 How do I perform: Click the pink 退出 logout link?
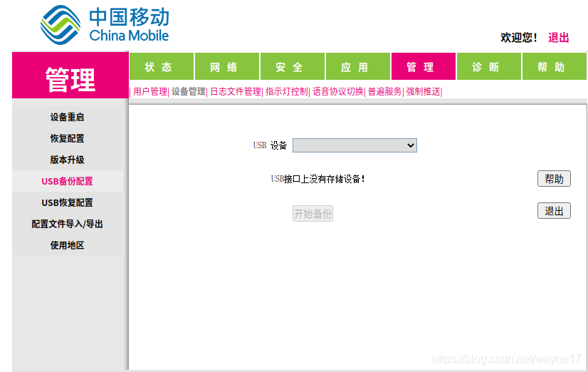(x=558, y=38)
